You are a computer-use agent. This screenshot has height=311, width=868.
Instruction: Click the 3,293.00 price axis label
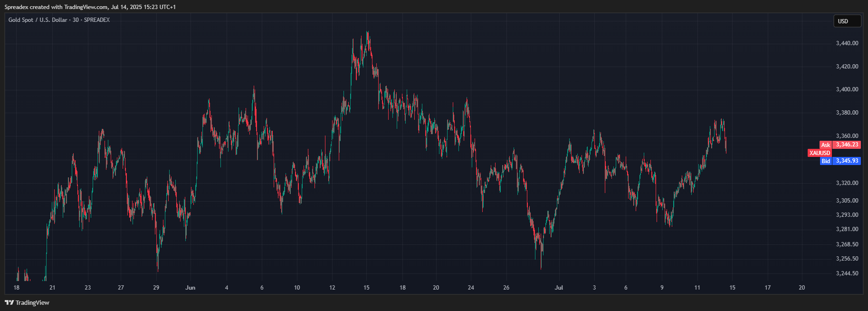coord(847,215)
